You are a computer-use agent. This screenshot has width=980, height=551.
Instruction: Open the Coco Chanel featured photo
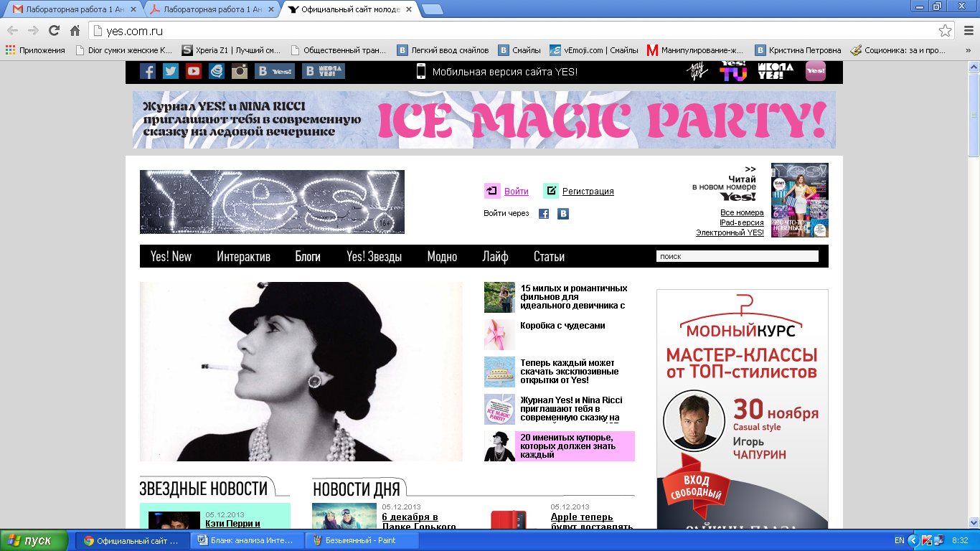(301, 372)
